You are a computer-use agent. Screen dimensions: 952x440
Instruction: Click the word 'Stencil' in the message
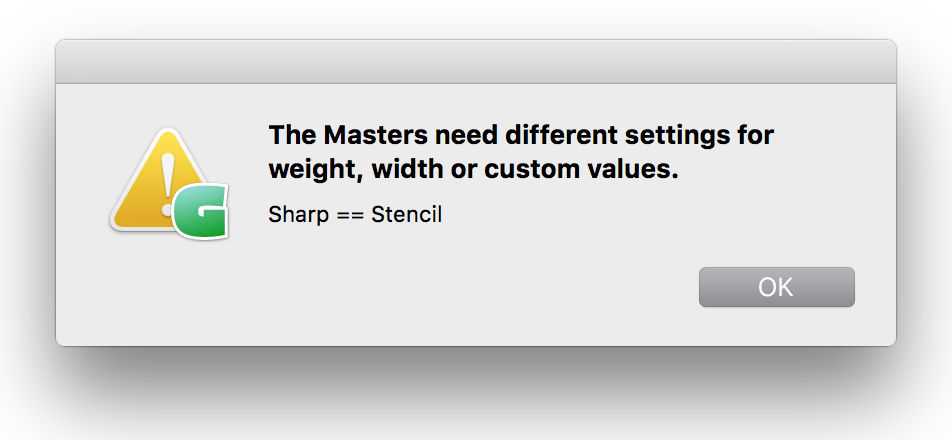pos(407,214)
